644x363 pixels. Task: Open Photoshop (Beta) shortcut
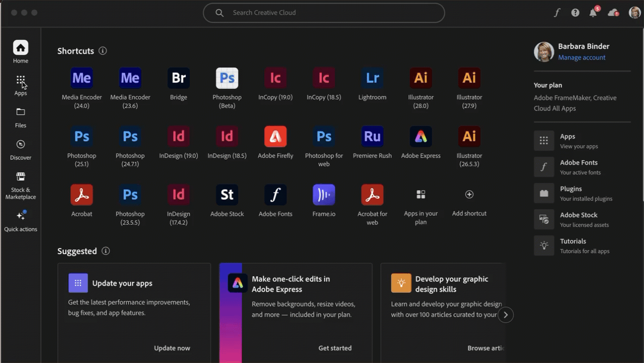click(227, 78)
